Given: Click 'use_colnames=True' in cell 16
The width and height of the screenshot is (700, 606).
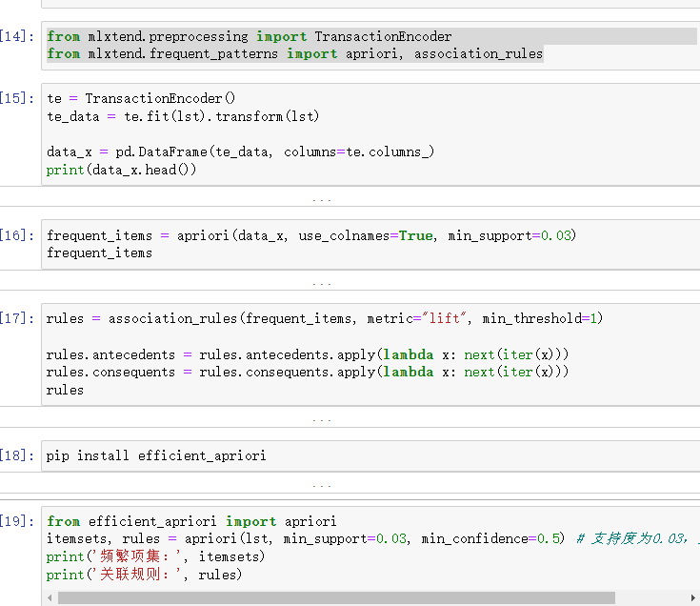Looking at the screenshot, I should 366,235.
